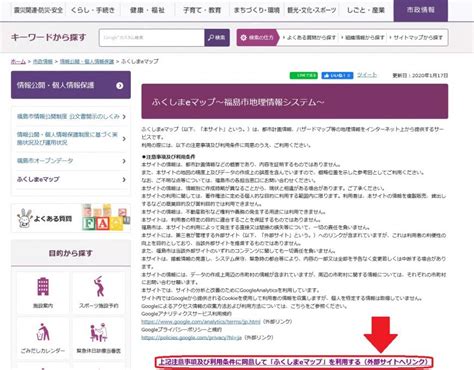The height and width of the screenshot is (370, 474).
Task: Open the 健康・福祉 menu
Action: [x=147, y=10]
